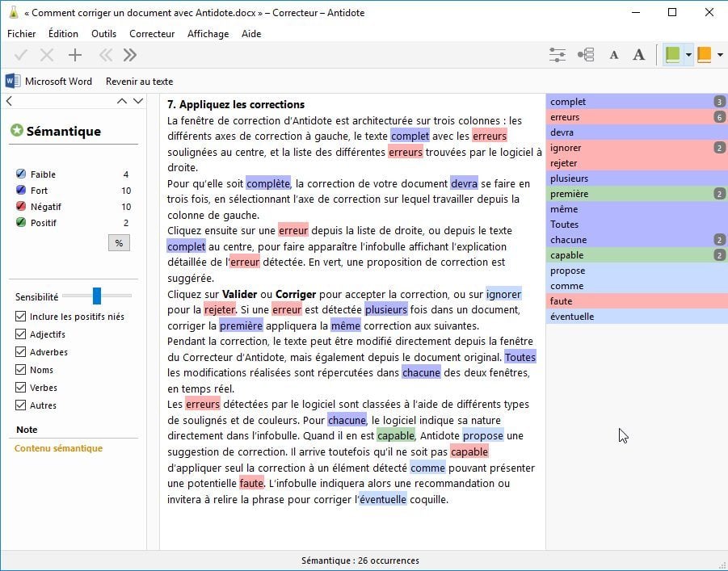Open the Affichage menu
Image resolution: width=728 pixels, height=571 pixels.
point(208,34)
